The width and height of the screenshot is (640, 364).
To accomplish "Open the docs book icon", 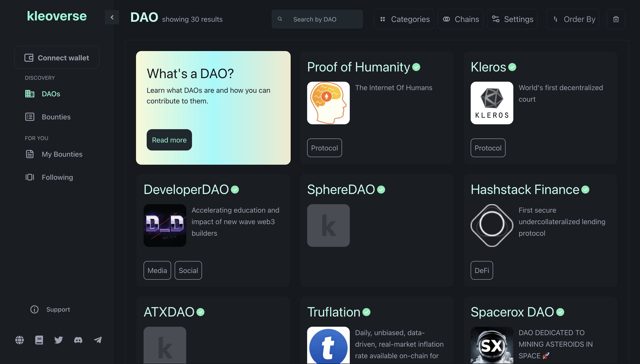I will pyautogui.click(x=39, y=340).
